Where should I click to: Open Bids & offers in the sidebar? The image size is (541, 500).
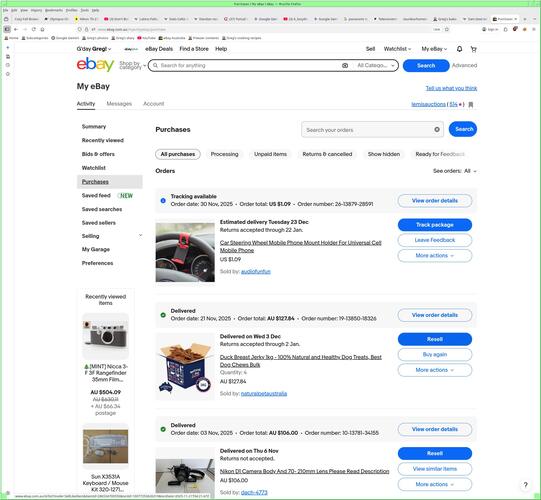coord(98,154)
